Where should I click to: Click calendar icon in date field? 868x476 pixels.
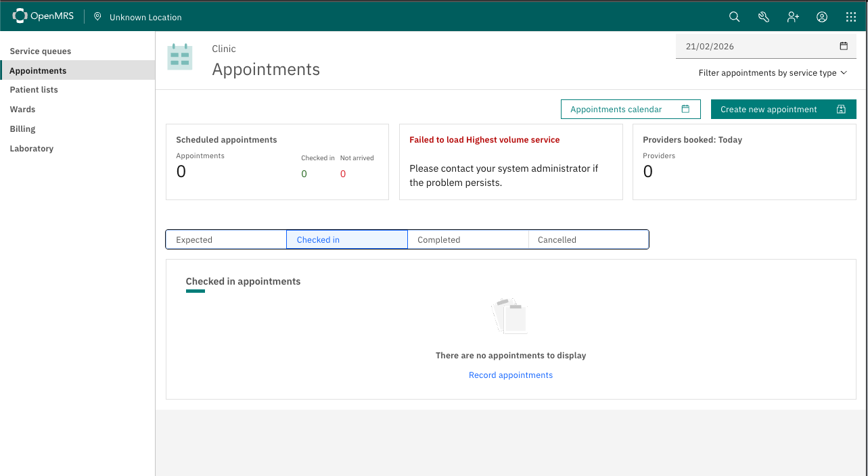[x=844, y=47]
